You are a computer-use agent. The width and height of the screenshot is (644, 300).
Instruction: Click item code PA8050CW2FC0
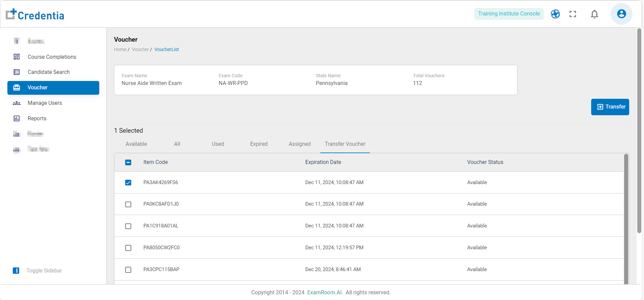tap(162, 248)
